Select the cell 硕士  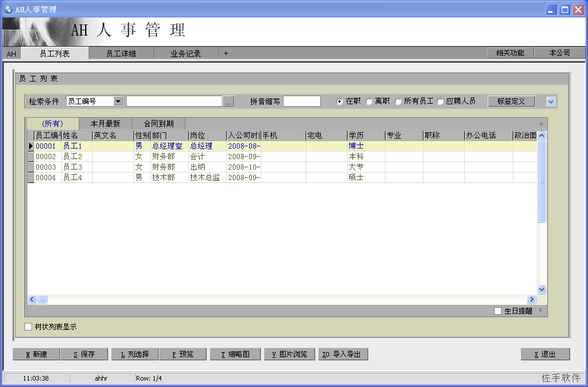366,178
